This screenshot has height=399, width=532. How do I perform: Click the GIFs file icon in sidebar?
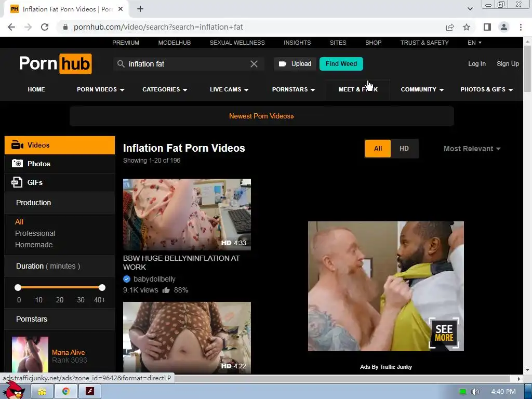(x=17, y=182)
